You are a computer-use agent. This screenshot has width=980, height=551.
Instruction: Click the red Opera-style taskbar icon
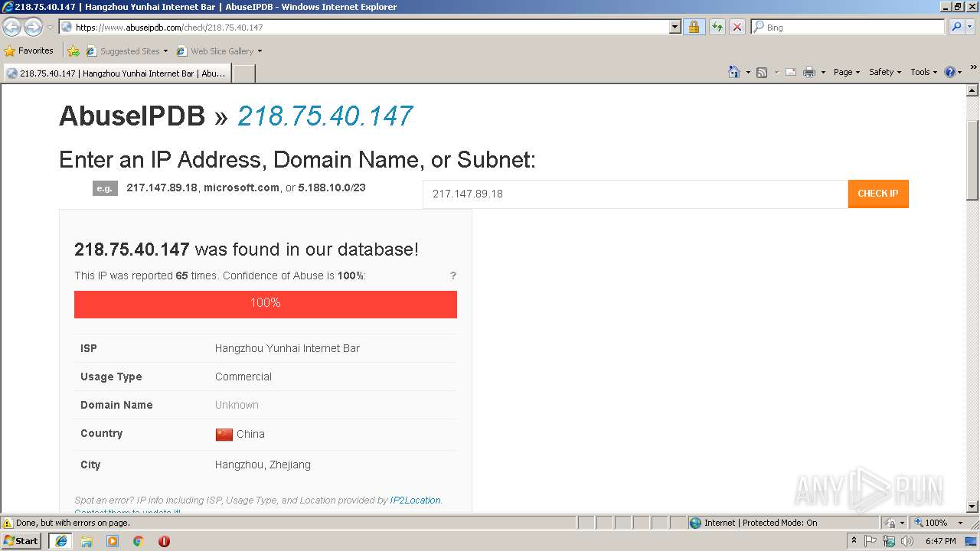pyautogui.click(x=164, y=541)
